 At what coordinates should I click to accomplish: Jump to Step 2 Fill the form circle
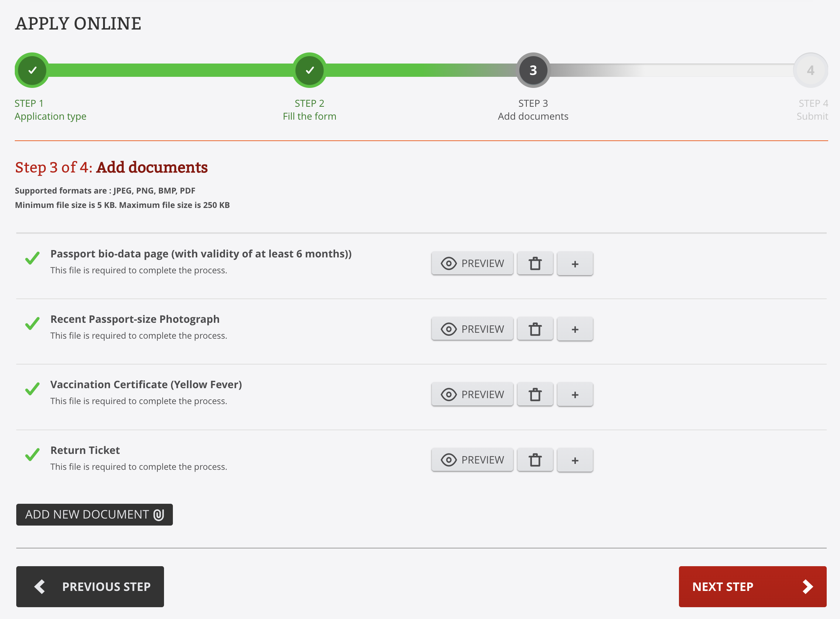pos(310,70)
